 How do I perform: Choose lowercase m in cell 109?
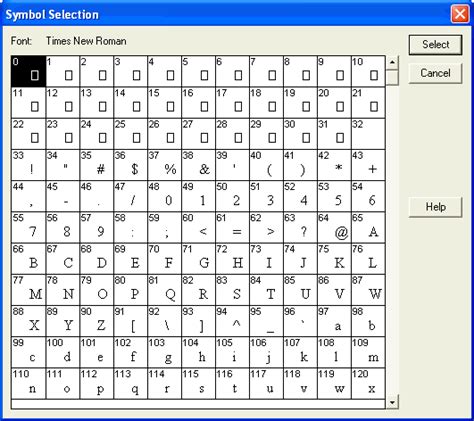368,352
